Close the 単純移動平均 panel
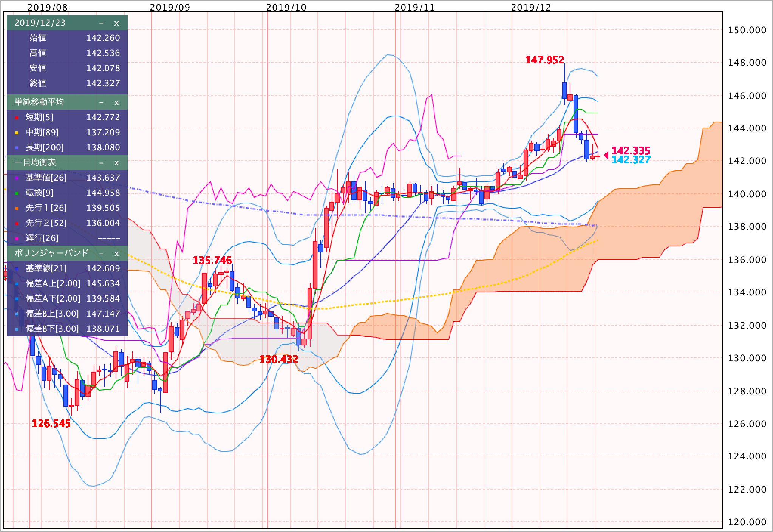 tap(116, 102)
